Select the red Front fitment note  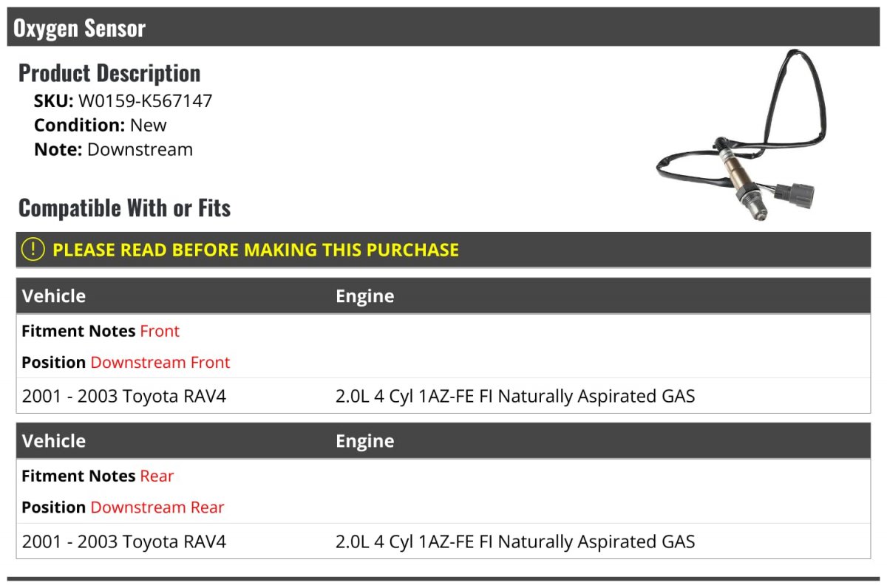(x=160, y=331)
